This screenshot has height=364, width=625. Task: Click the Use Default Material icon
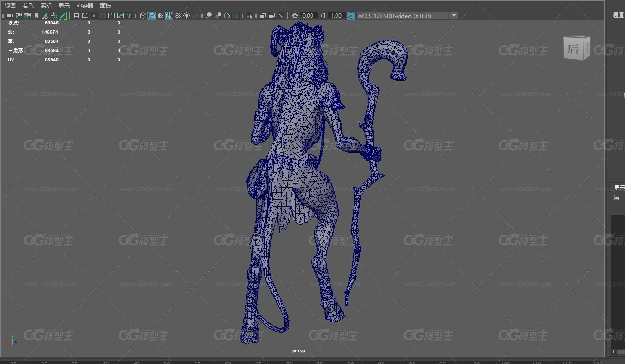tap(160, 16)
